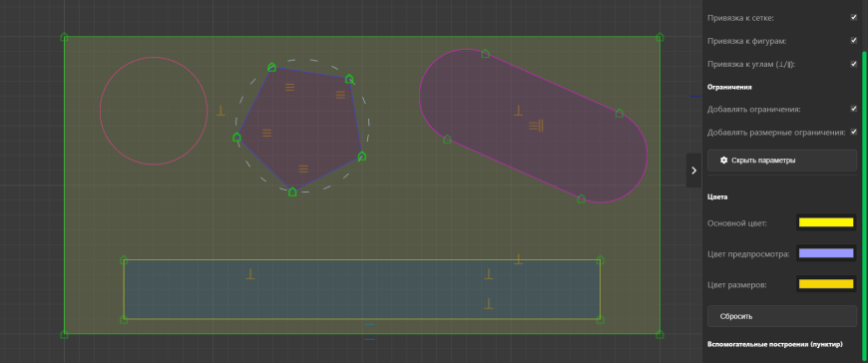The image size is (868, 363).
Task: Select the inner blue rectangle's bottom-left corner point
Action: 124,319
